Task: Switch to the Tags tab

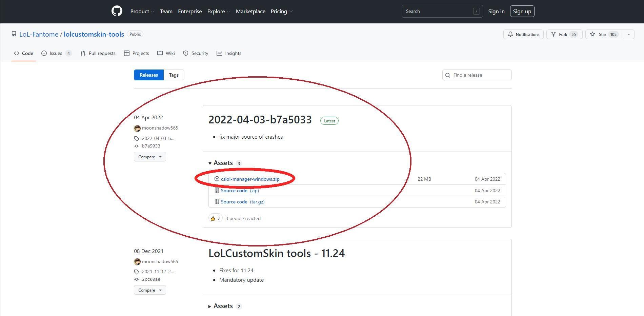Action: [174, 75]
